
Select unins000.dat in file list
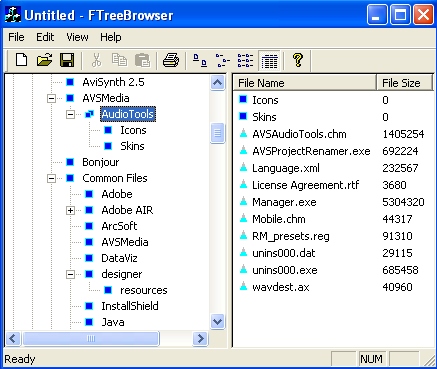pyautogui.click(x=284, y=253)
